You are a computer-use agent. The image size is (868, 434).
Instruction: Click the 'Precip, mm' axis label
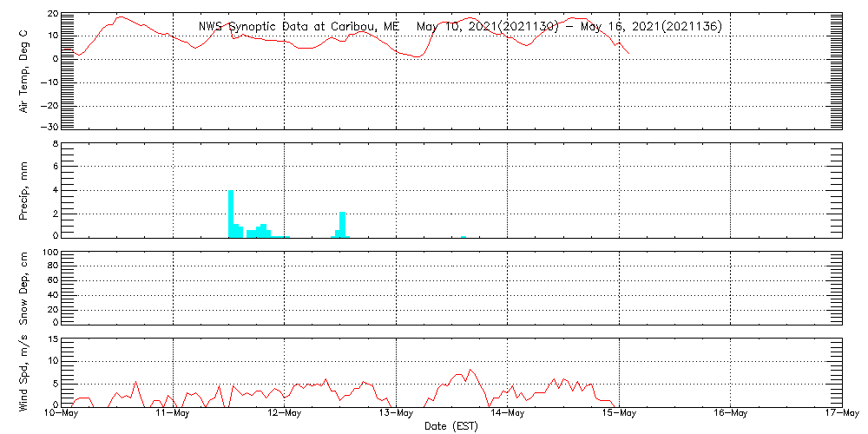coord(24,192)
